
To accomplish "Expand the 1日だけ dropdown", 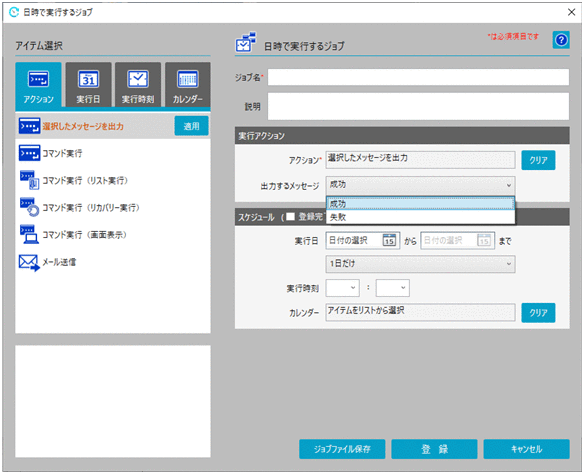I will [x=420, y=264].
